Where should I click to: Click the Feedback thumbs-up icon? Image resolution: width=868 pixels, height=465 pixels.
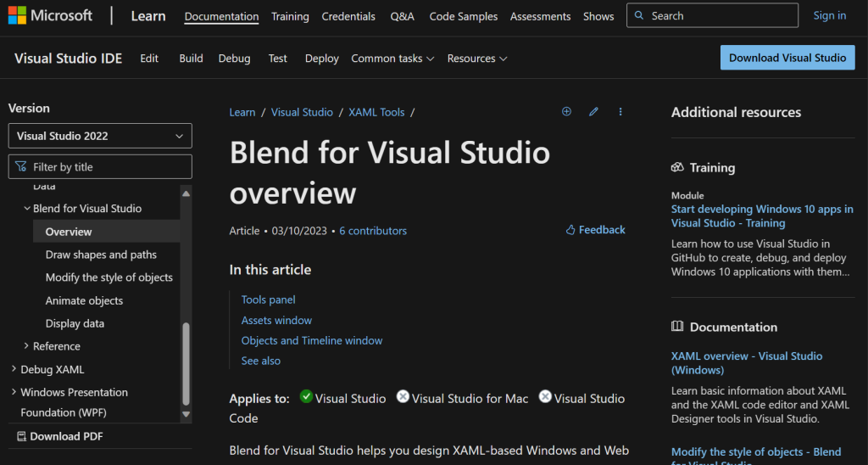(x=570, y=230)
